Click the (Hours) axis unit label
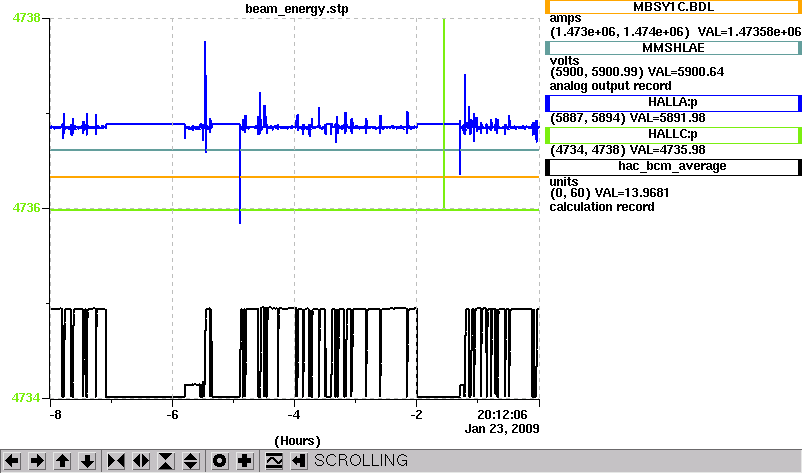 coord(297,441)
